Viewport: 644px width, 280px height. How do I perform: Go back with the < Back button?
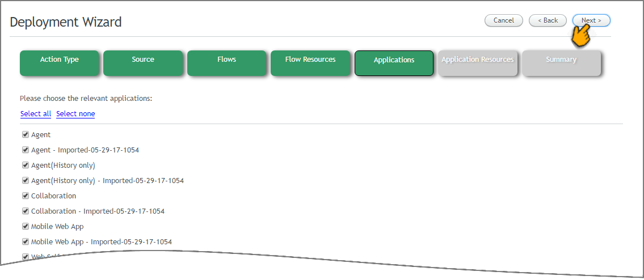coord(548,20)
